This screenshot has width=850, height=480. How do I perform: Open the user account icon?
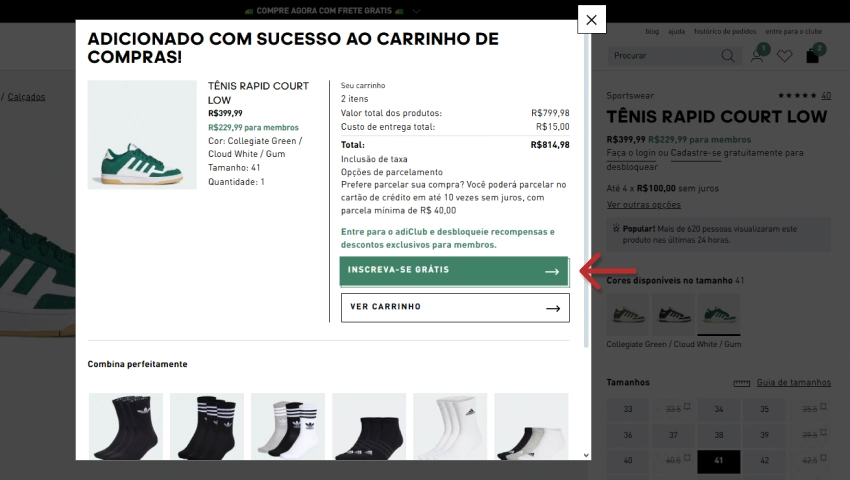tap(758, 56)
